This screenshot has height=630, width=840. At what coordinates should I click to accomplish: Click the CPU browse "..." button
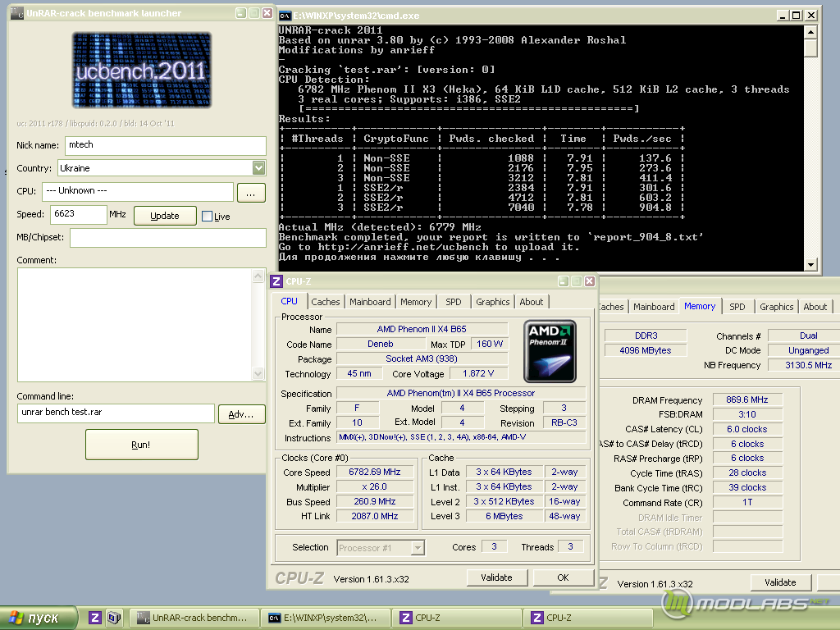click(x=251, y=192)
